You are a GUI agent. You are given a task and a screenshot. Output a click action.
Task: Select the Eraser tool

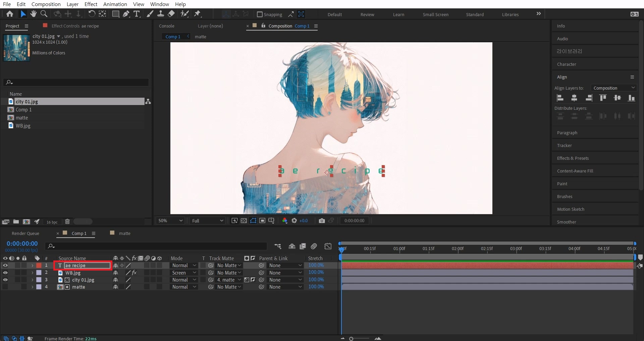click(171, 14)
